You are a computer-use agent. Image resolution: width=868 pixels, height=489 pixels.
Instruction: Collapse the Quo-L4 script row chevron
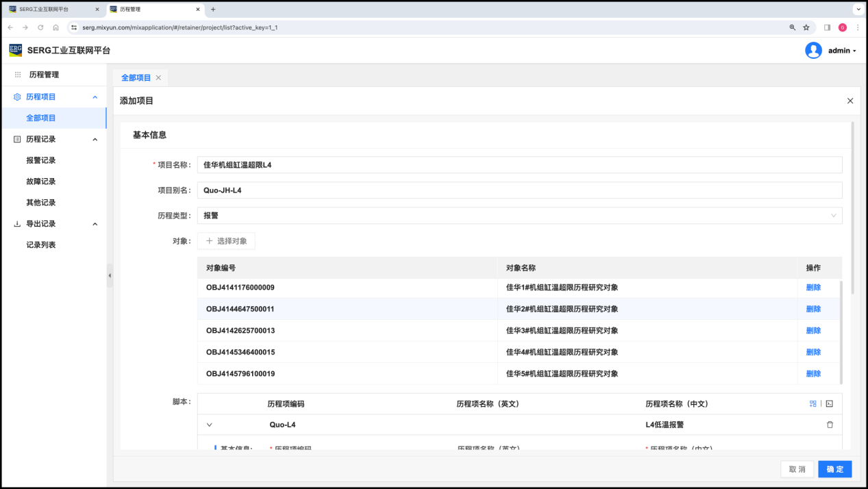(210, 425)
